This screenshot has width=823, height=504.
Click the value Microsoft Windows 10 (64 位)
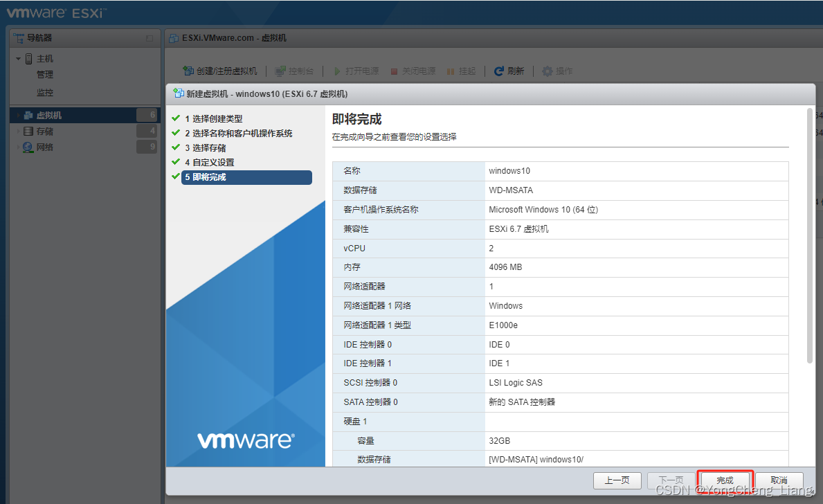(543, 210)
